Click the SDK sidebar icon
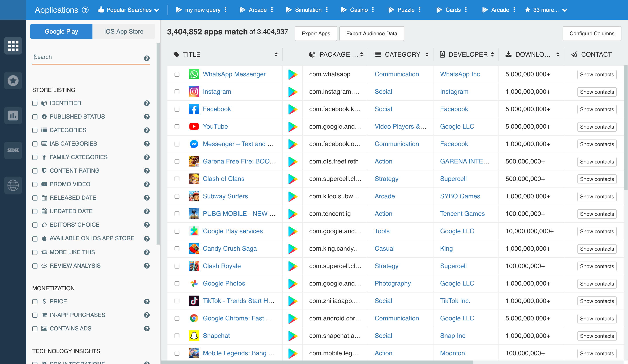Image resolution: width=628 pixels, height=364 pixels. click(x=13, y=150)
